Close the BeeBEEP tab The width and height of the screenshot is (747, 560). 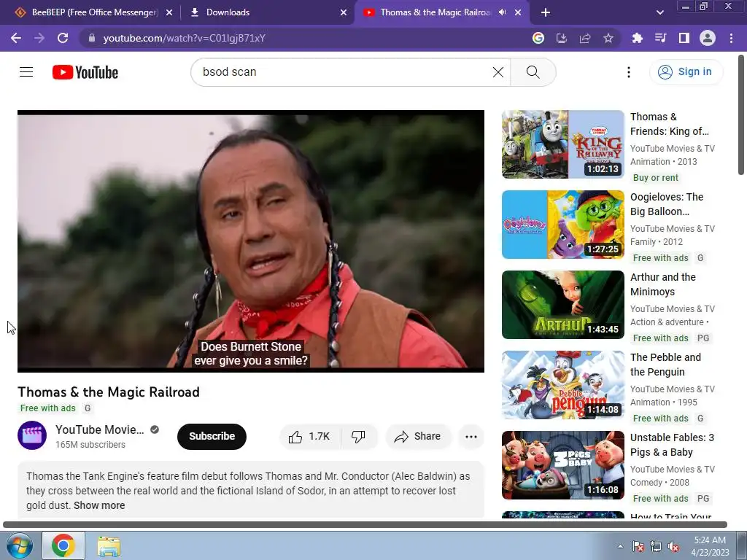169,13
